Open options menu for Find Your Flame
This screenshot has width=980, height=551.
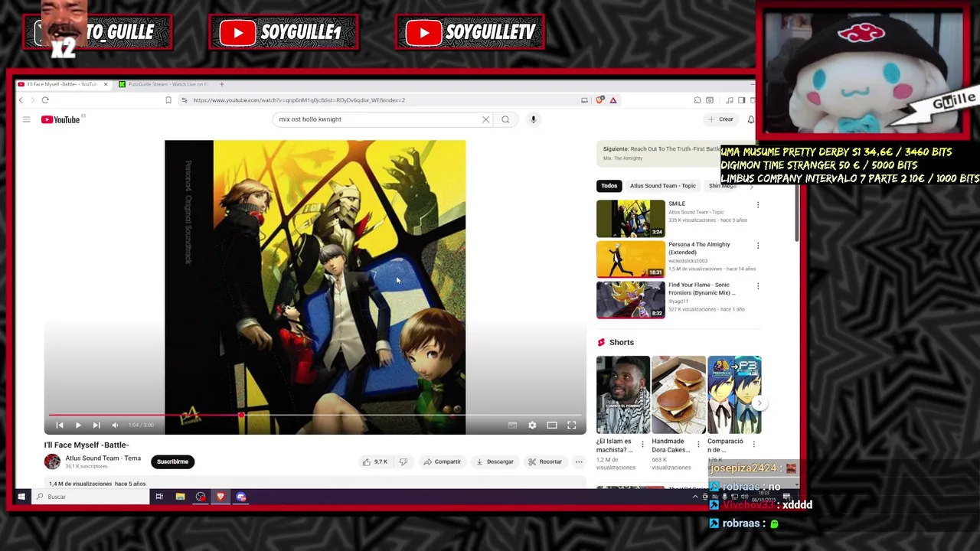[x=758, y=286]
